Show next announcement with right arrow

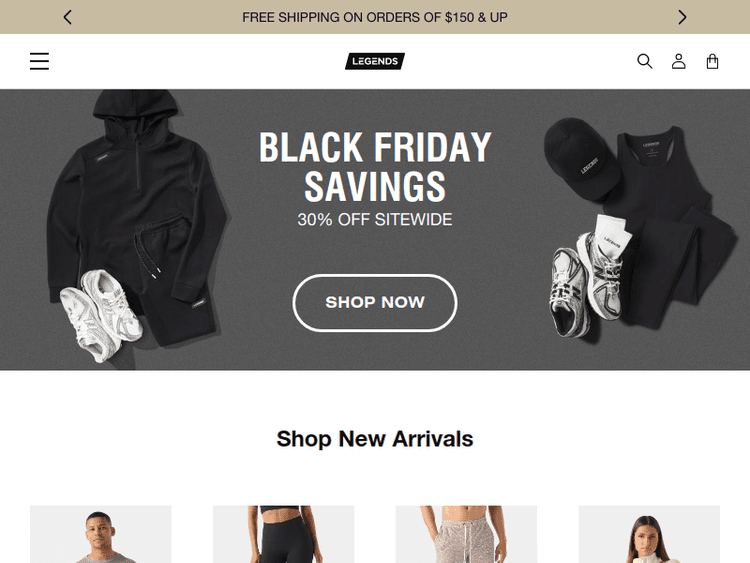[x=682, y=17]
